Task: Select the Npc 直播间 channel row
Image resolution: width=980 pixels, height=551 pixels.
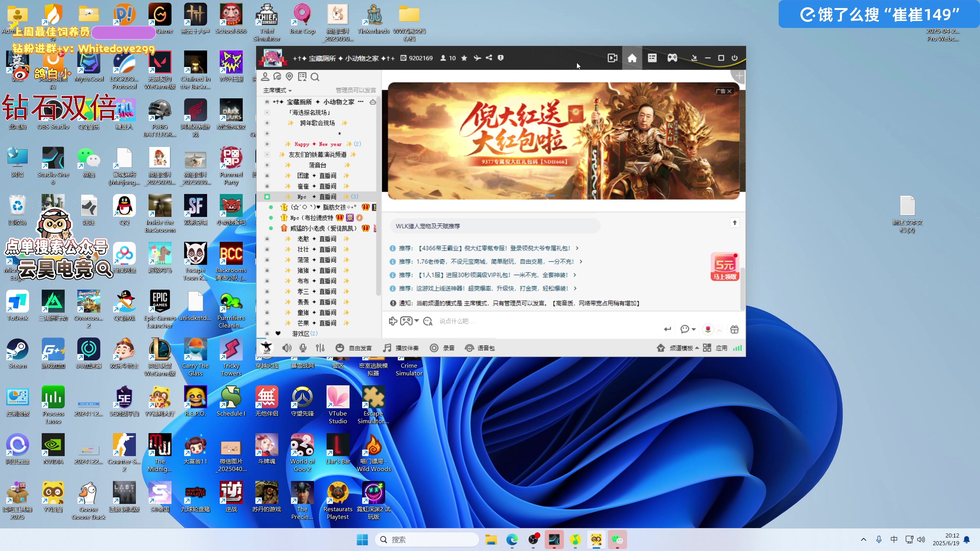Action: [x=317, y=197]
